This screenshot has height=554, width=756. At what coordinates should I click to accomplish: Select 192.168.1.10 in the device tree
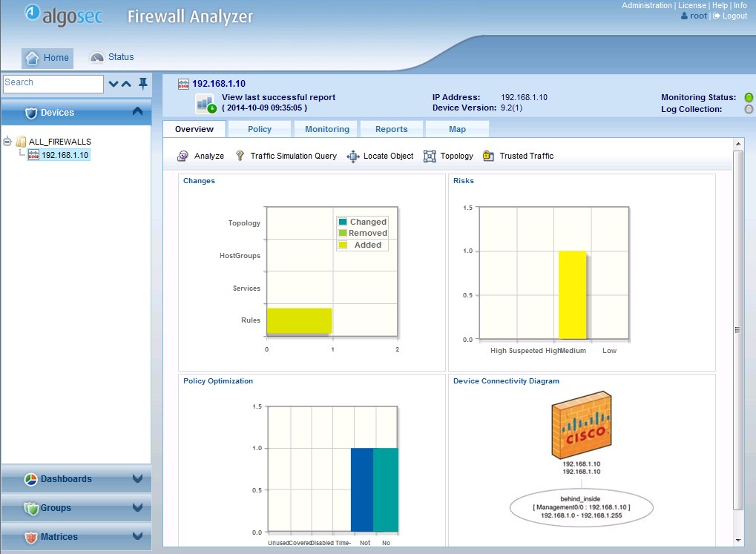(65, 155)
